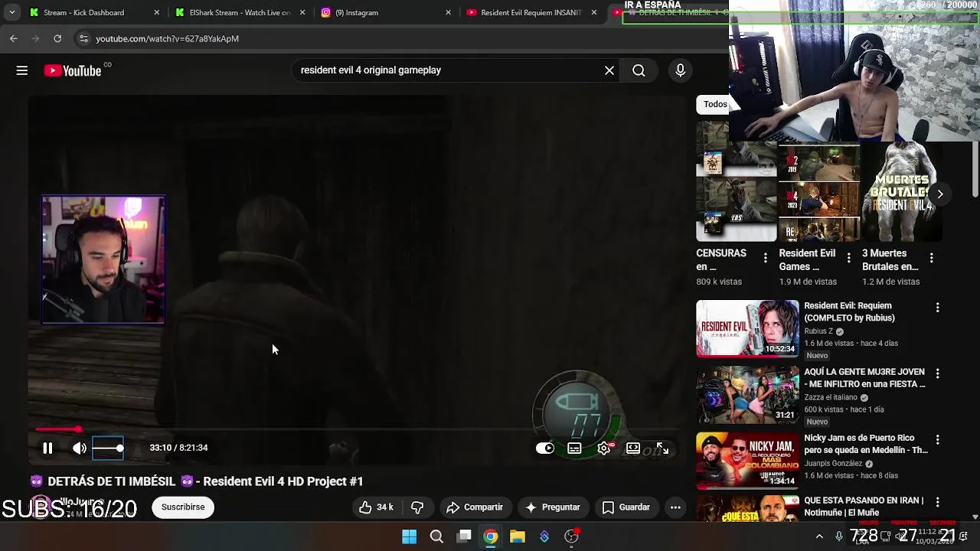This screenshot has height=551, width=980.
Task: Open options for AQUÍ LA GENTE MU3RE JOVEN video
Action: [938, 373]
